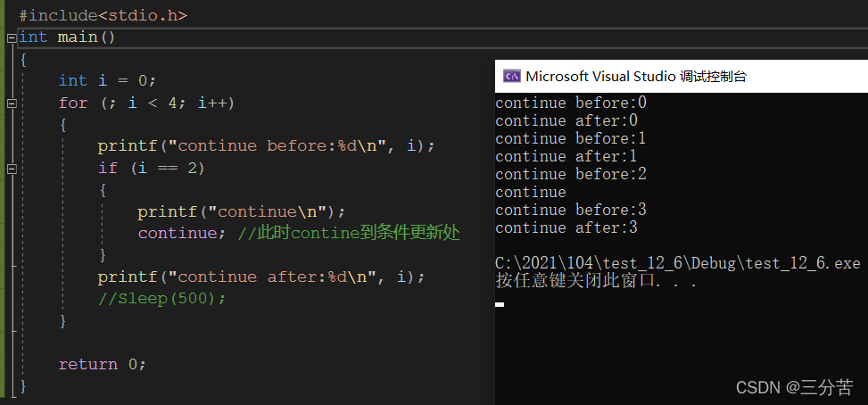Collapse the main function fold marker
This screenshot has width=868, height=405.
tap(12, 38)
